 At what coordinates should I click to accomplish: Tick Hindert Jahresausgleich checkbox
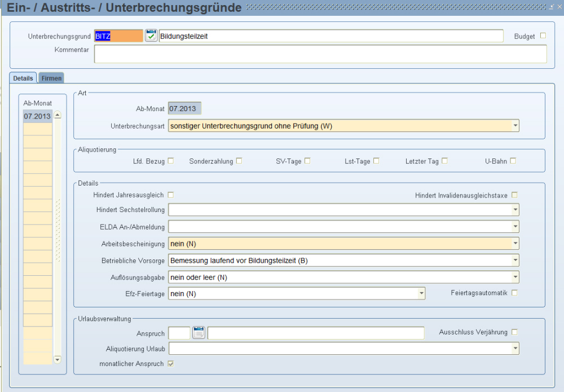pos(171,195)
